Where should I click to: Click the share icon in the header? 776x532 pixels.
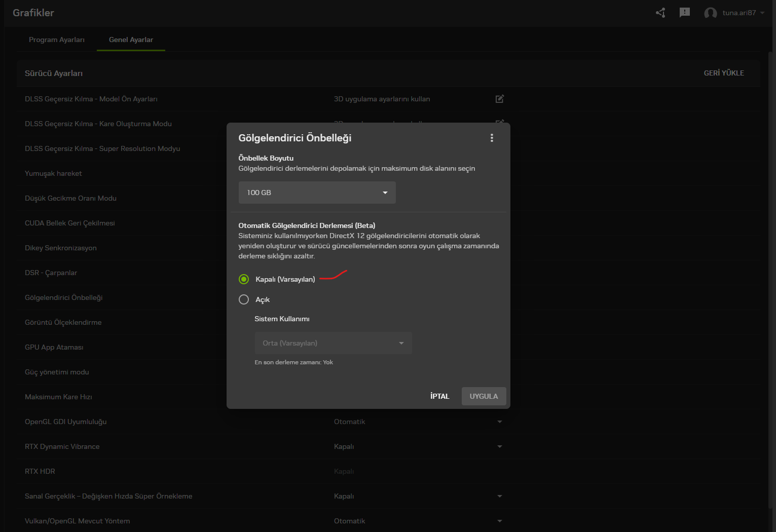(660, 13)
